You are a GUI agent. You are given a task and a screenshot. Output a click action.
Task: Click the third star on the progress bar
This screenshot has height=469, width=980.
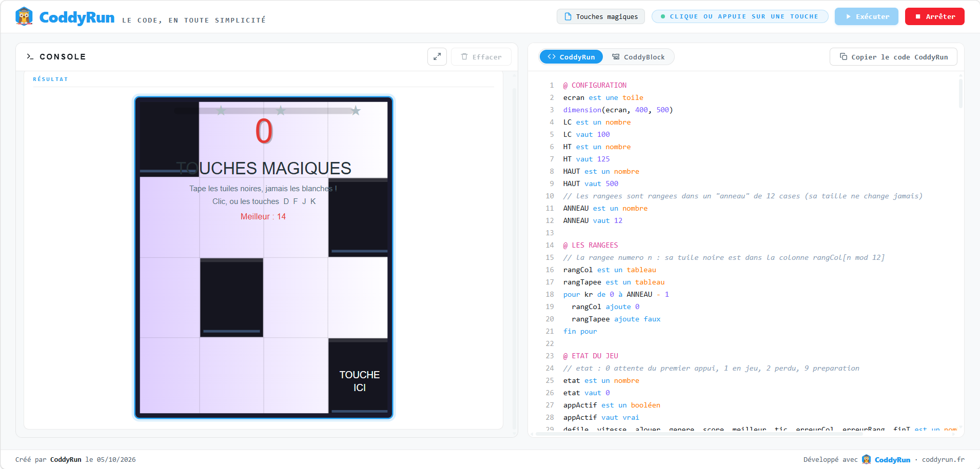[x=356, y=110]
